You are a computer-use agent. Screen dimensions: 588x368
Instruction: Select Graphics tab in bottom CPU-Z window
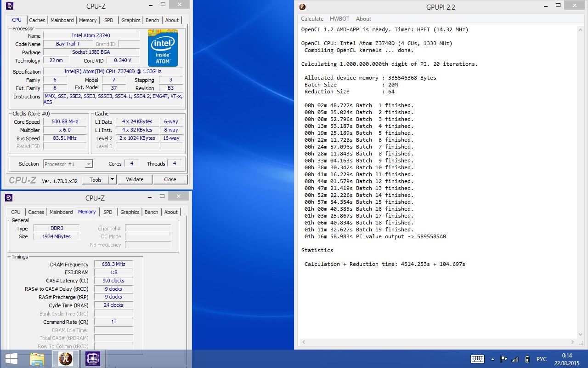130,212
